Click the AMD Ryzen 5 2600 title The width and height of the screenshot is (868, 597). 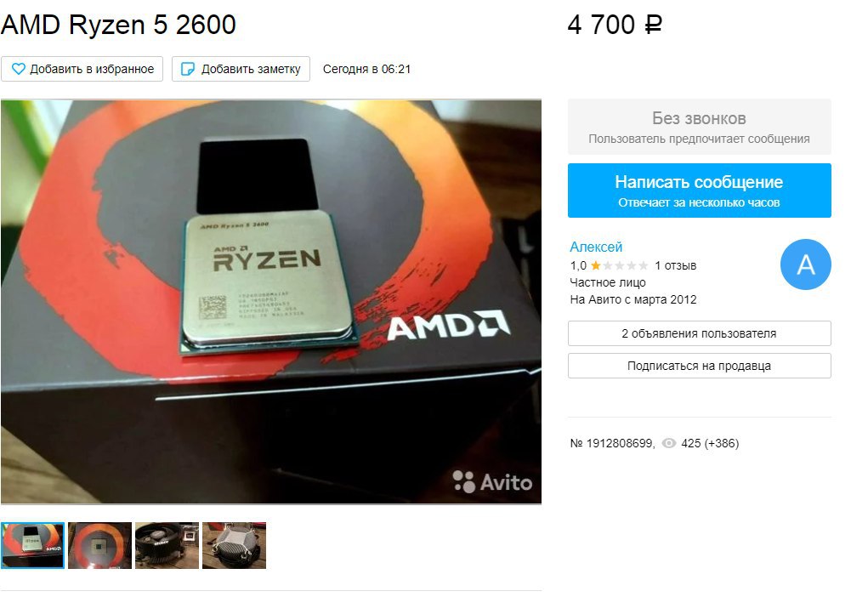click(x=118, y=25)
